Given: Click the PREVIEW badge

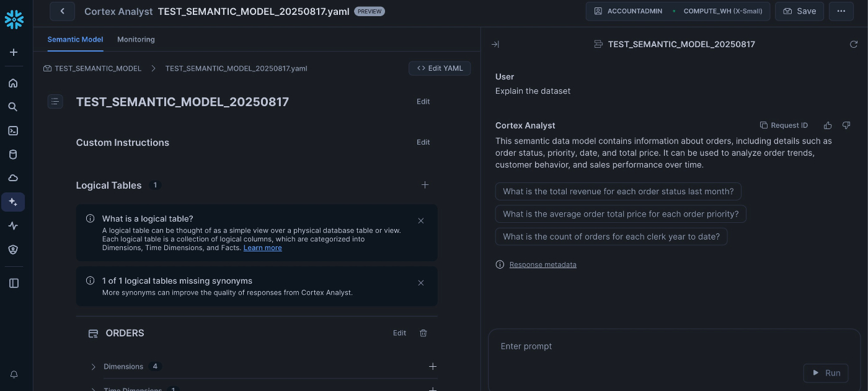Looking at the screenshot, I should [370, 11].
